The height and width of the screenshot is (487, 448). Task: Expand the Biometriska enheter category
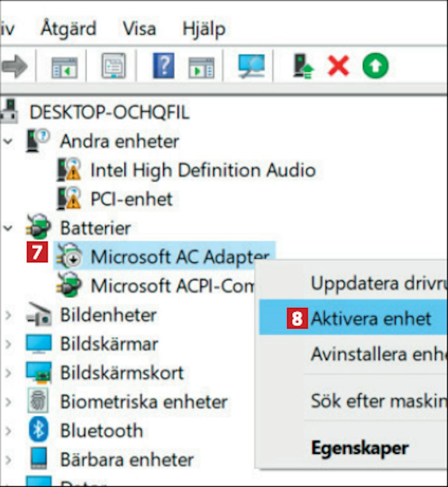8,402
